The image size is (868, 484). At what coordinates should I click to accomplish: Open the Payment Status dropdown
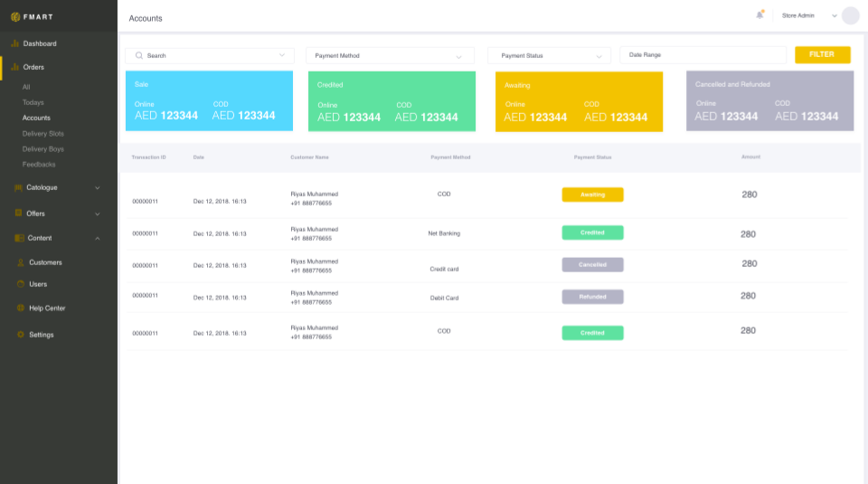[x=549, y=56]
